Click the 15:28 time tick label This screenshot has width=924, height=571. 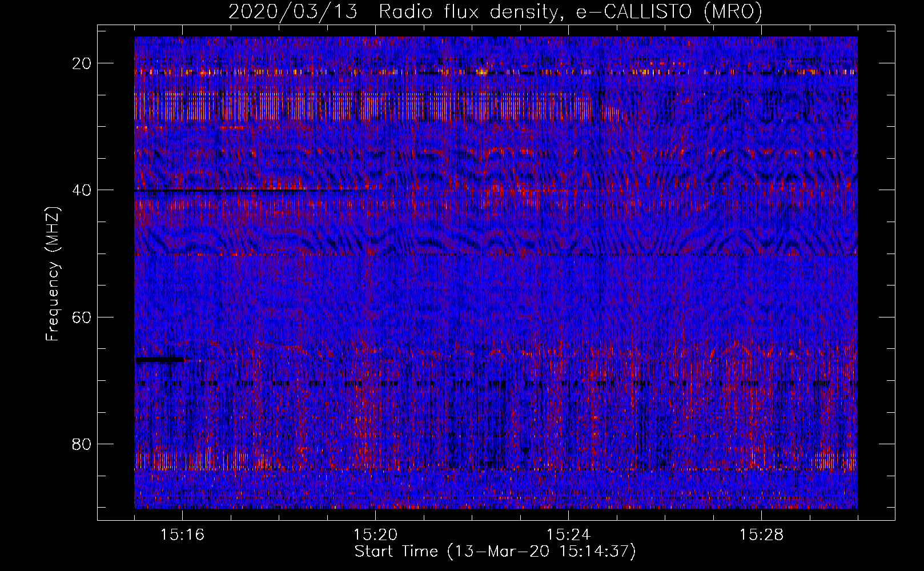coord(761,535)
